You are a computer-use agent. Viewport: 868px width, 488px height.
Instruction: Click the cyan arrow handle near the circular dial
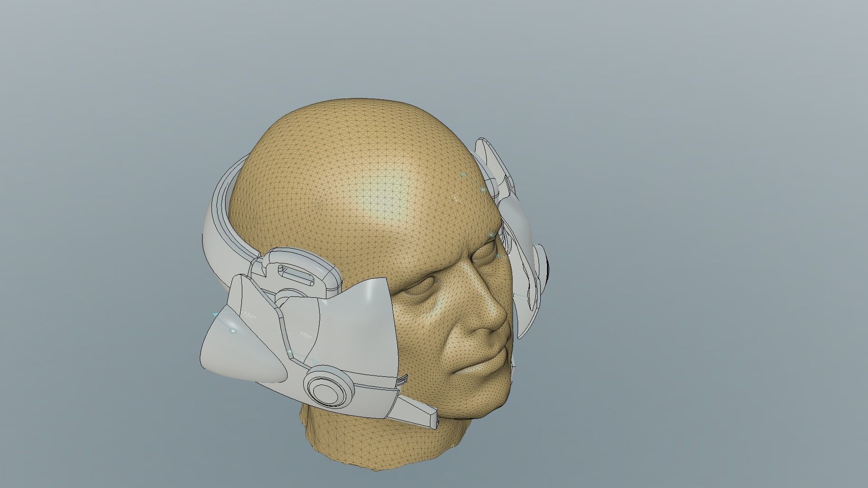pos(314,361)
